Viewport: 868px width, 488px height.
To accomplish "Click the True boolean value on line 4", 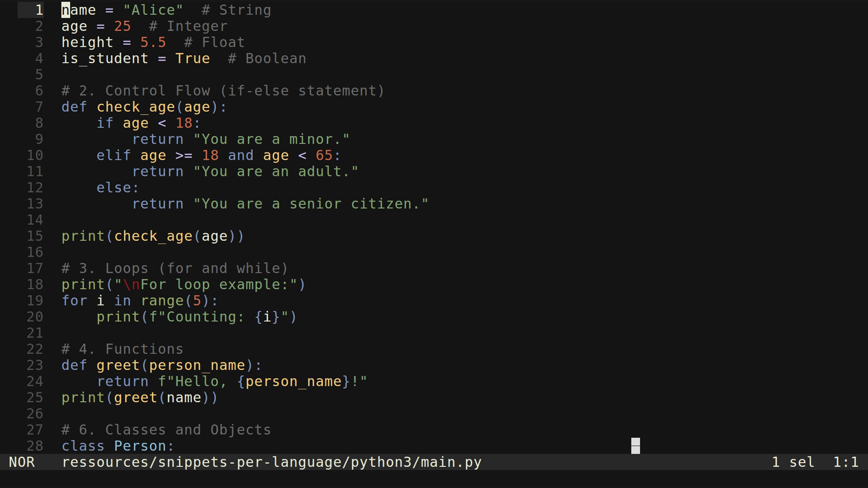I will [x=193, y=58].
